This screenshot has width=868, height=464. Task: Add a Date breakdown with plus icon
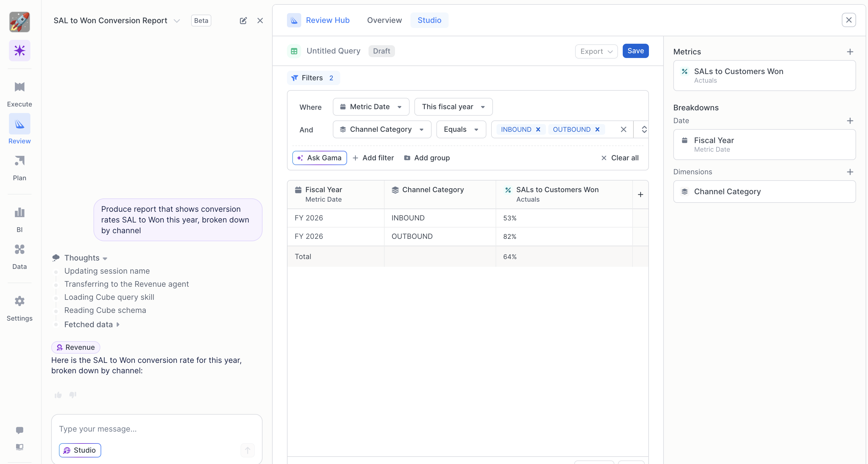(x=850, y=120)
